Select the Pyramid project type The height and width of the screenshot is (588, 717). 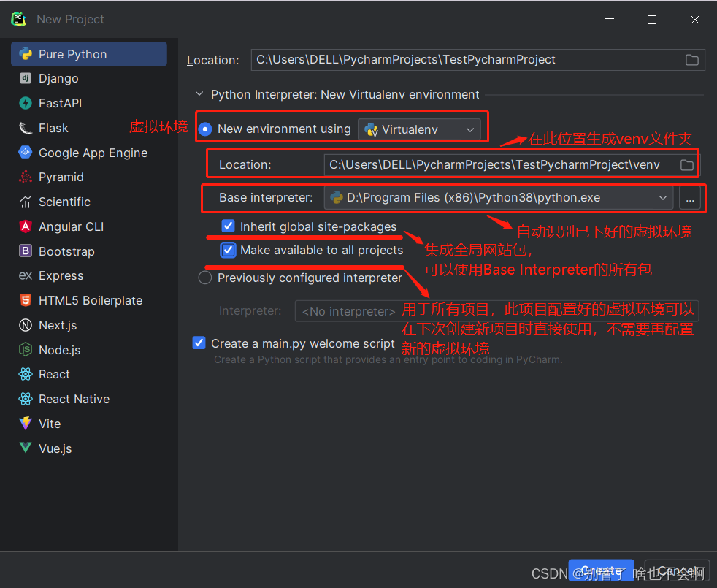pos(88,177)
